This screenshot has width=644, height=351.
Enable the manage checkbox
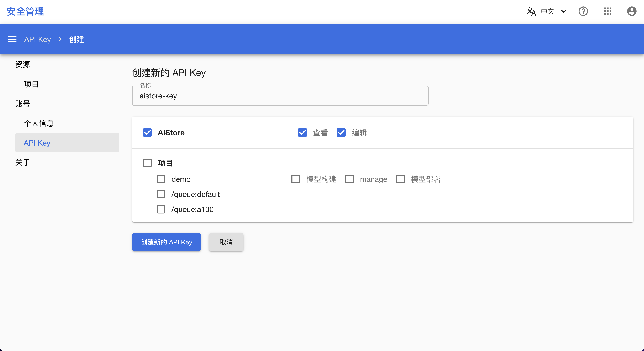coord(349,179)
